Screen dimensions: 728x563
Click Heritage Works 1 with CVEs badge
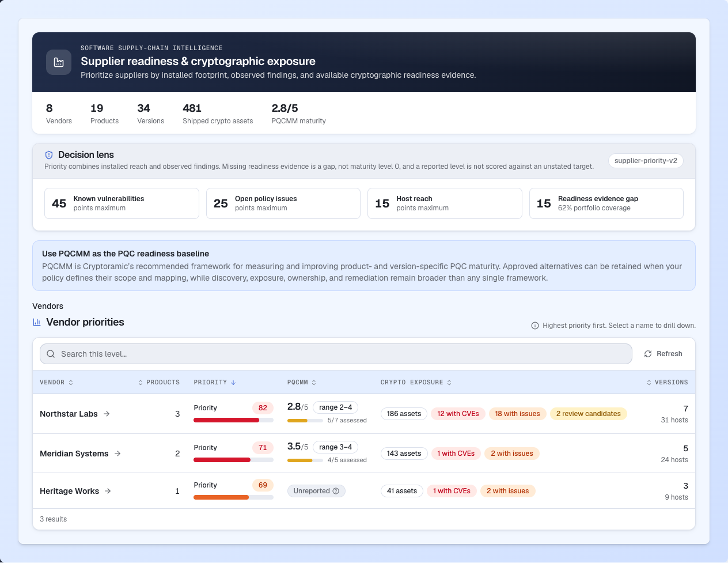pyautogui.click(x=452, y=491)
